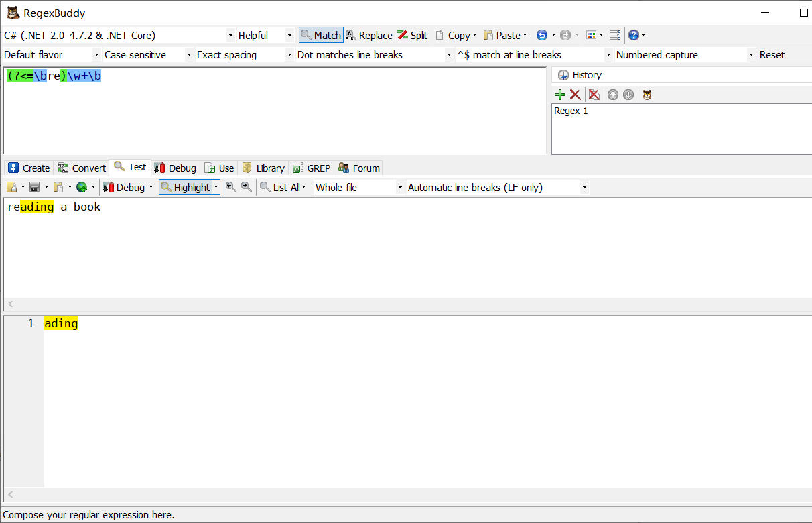This screenshot has width=812, height=523.
Task: Click the Debug button in the Test toolbar
Action: [124, 187]
